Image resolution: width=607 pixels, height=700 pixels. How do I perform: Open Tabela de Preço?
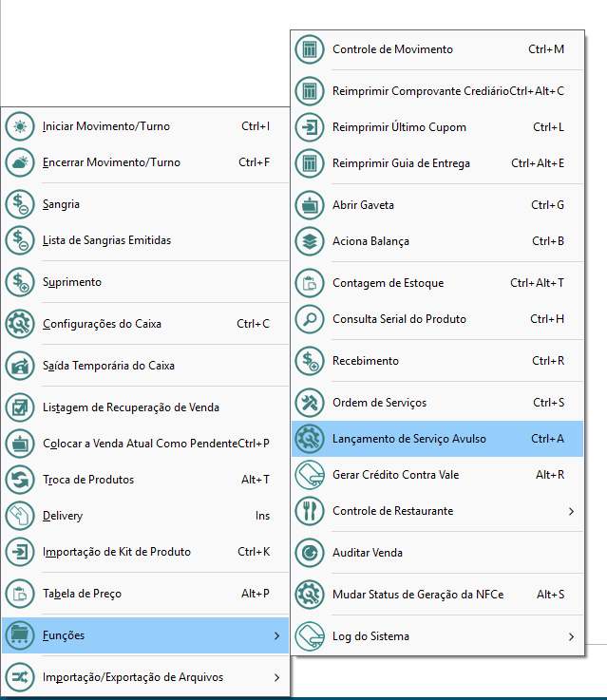tap(82, 594)
